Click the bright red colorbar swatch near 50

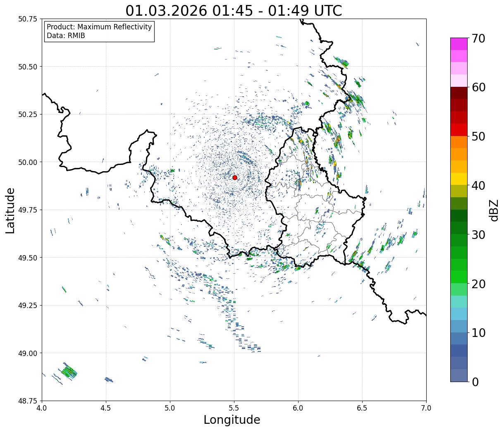tap(459, 130)
